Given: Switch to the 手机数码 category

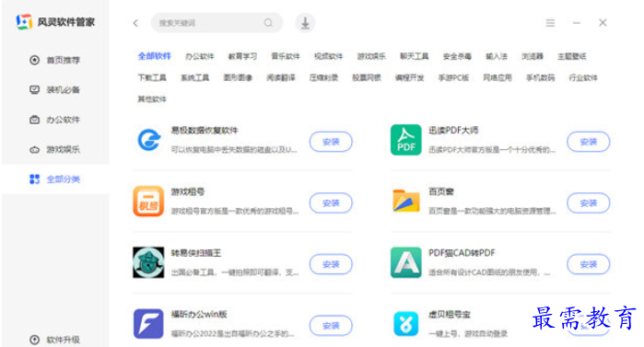Looking at the screenshot, I should [540, 78].
